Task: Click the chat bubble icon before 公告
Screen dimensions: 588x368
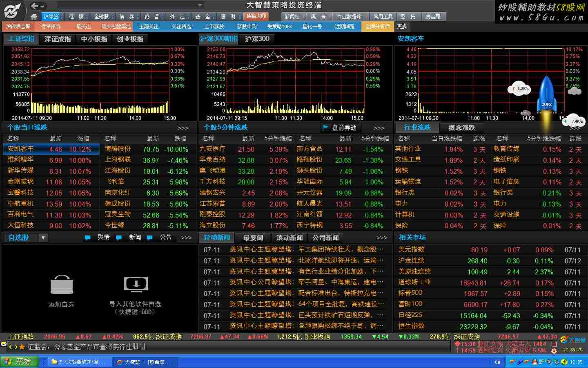Action: 149,238
